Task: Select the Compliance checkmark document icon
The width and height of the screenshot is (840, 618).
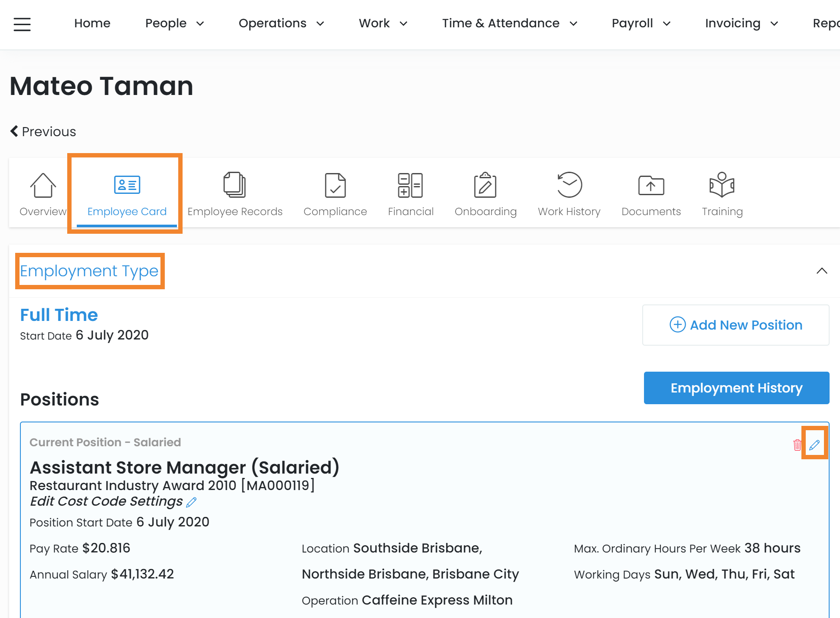Action: 335,185
